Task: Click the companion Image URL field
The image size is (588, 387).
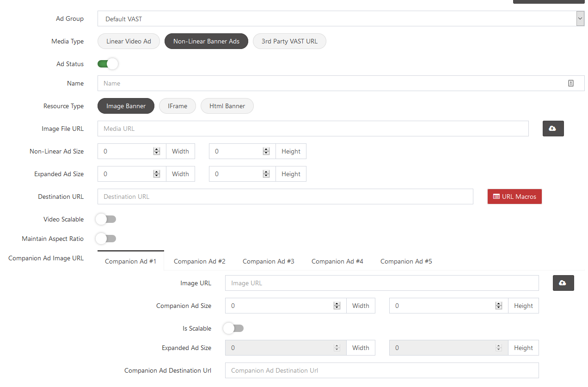Action: click(382, 283)
